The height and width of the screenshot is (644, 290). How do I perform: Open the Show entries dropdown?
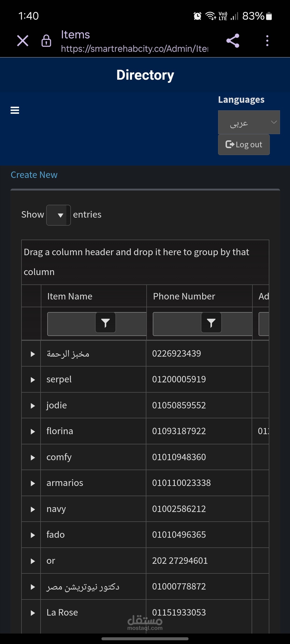coord(58,215)
